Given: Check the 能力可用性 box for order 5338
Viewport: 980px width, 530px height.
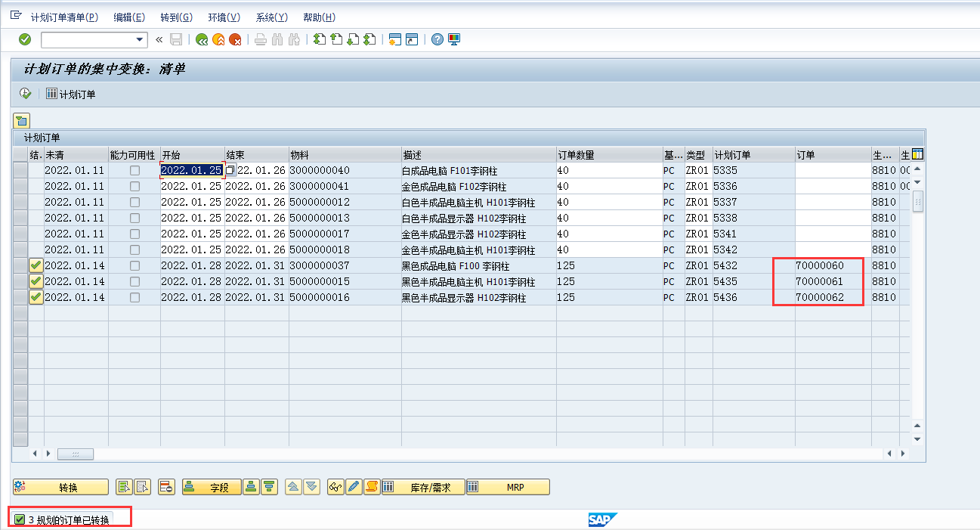Looking at the screenshot, I should click(x=134, y=218).
